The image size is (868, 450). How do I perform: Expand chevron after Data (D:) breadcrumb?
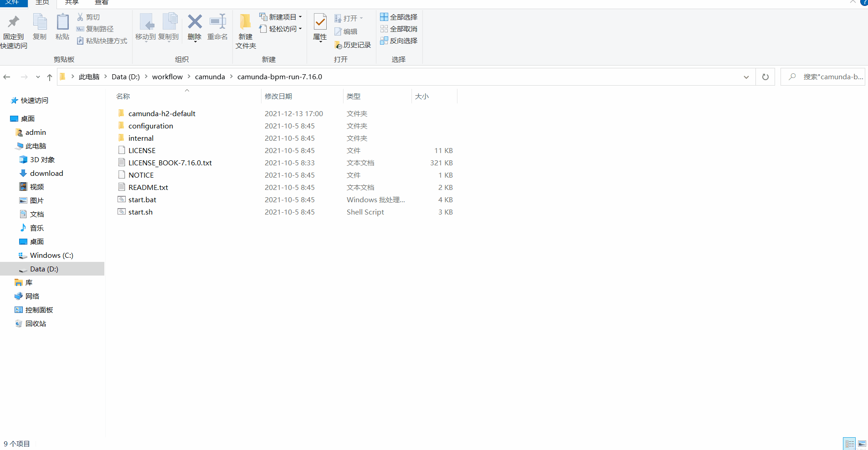click(146, 77)
